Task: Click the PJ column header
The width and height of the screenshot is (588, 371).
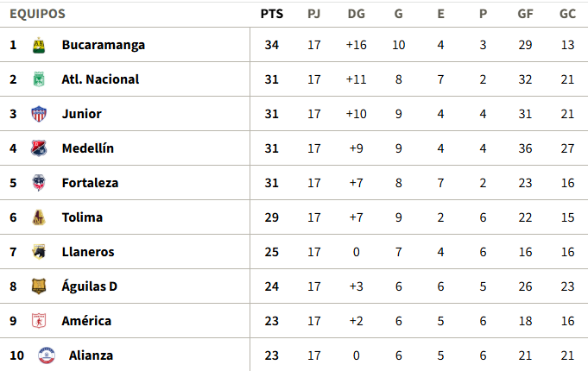Action: pos(314,14)
